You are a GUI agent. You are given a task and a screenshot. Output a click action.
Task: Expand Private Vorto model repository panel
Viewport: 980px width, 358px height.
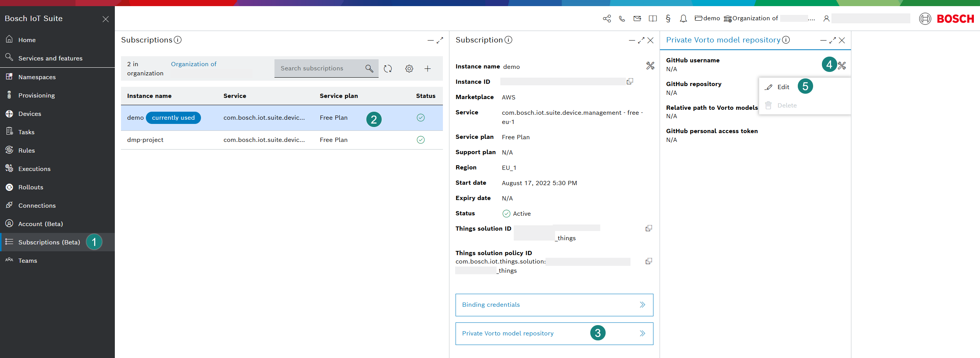click(x=833, y=40)
